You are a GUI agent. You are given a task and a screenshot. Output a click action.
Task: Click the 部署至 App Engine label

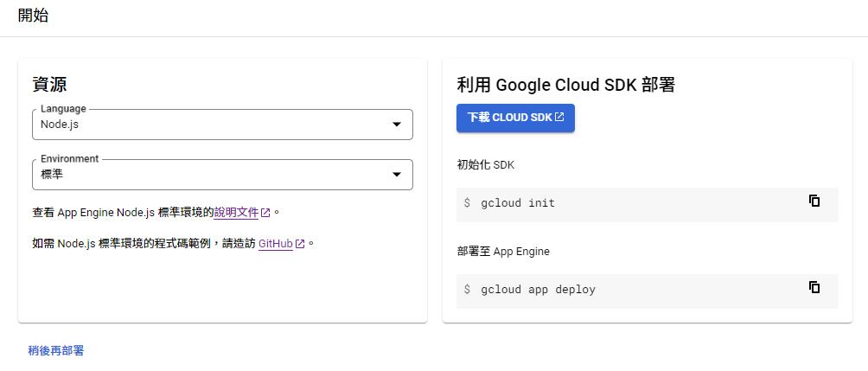coord(503,252)
